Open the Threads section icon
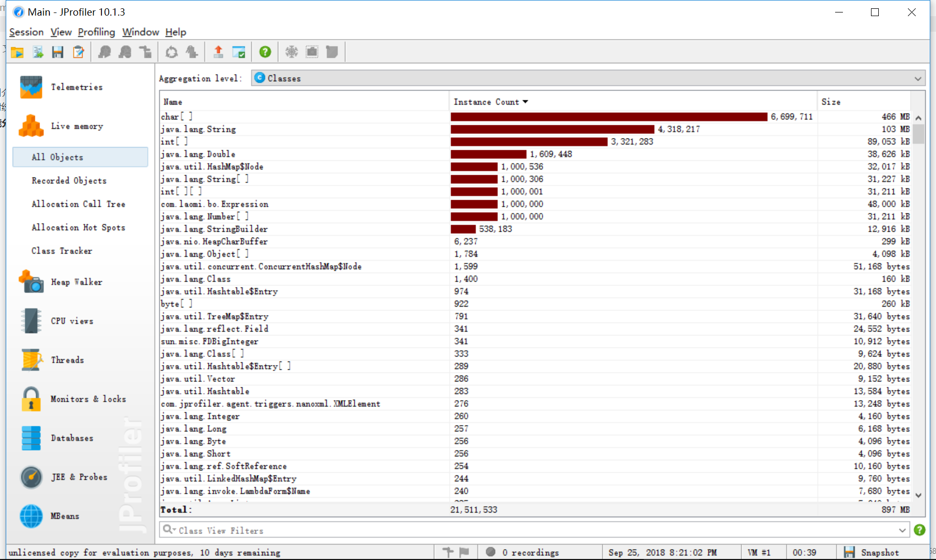 click(x=31, y=360)
